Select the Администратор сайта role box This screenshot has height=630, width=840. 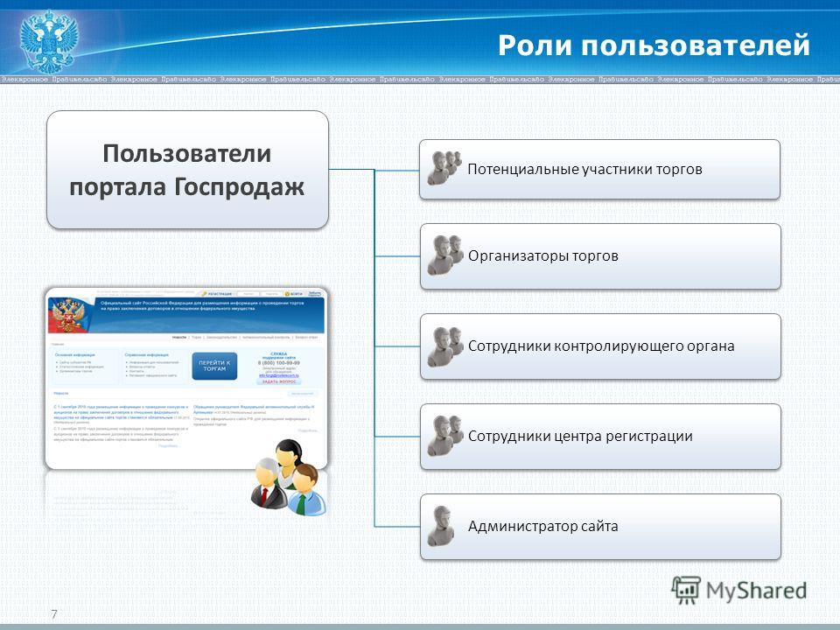[x=600, y=527]
